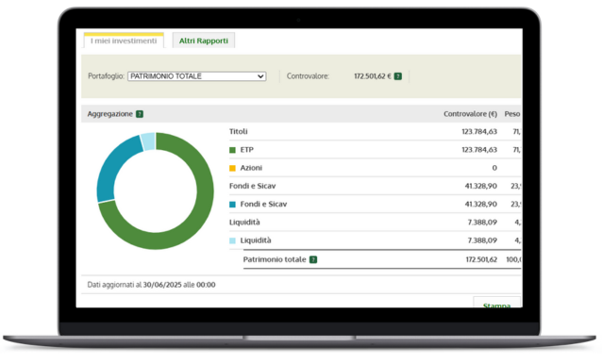This screenshot has width=602, height=364.
Task: Open the help icon beside Aggregazione
Action: pos(140,114)
